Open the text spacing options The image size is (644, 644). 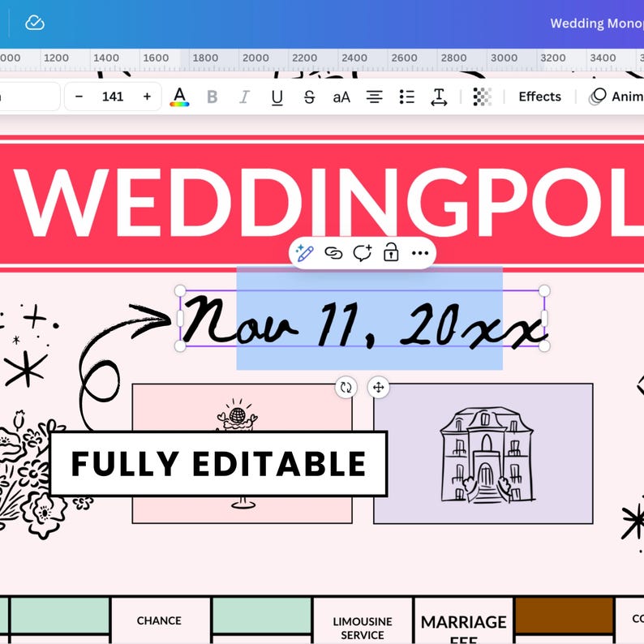pyautogui.click(x=439, y=97)
